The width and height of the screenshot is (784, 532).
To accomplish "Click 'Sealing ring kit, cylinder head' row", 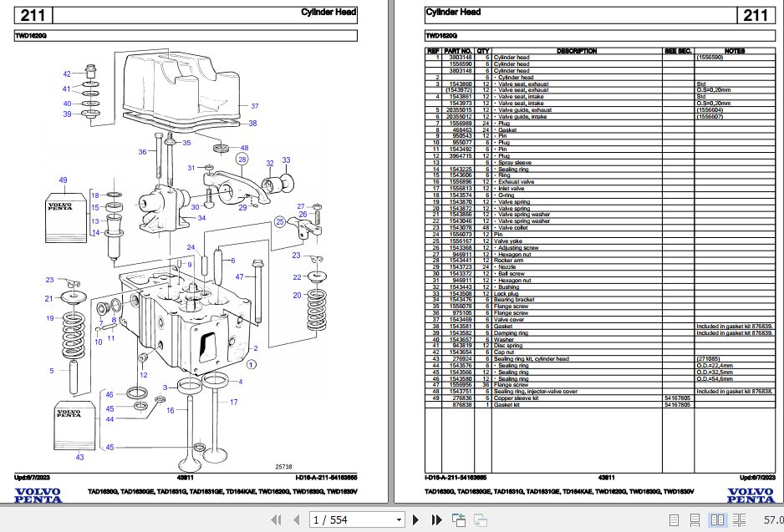I will click(600, 358).
